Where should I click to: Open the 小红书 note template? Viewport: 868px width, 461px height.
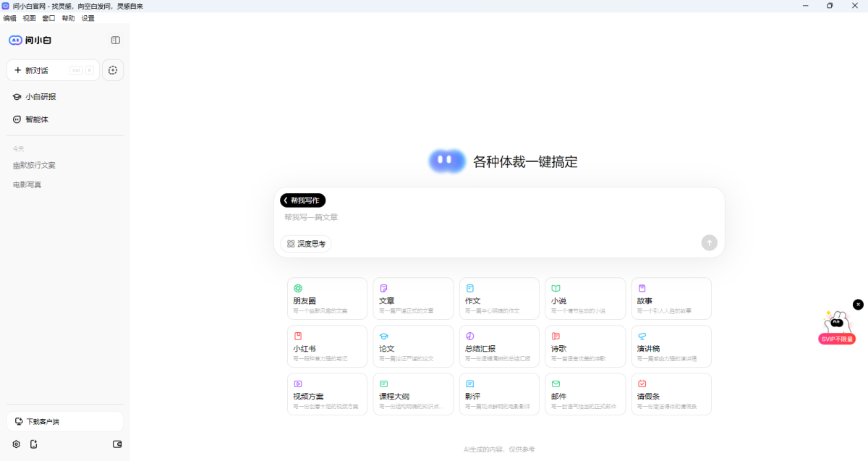tap(327, 346)
